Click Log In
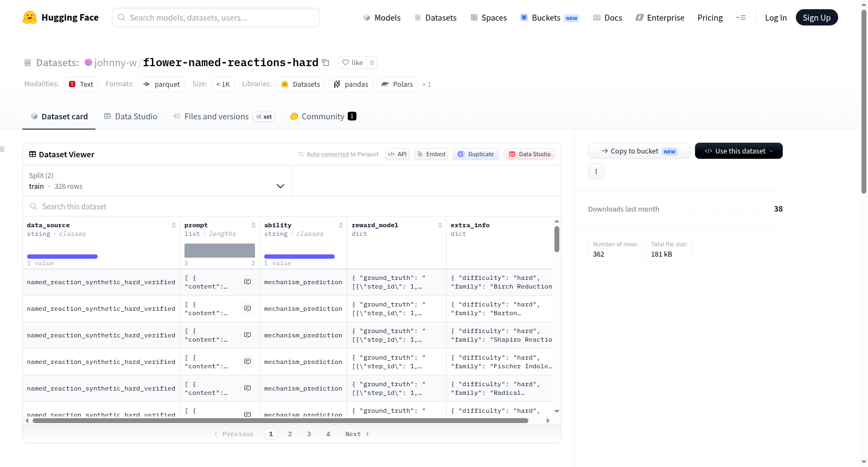Screen dimensions: 868x467 tap(776, 18)
